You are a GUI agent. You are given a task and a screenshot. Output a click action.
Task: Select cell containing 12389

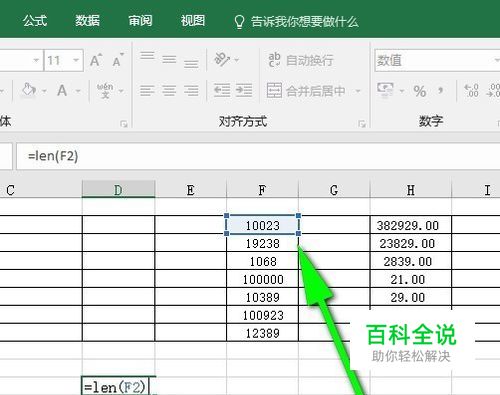coord(262,333)
